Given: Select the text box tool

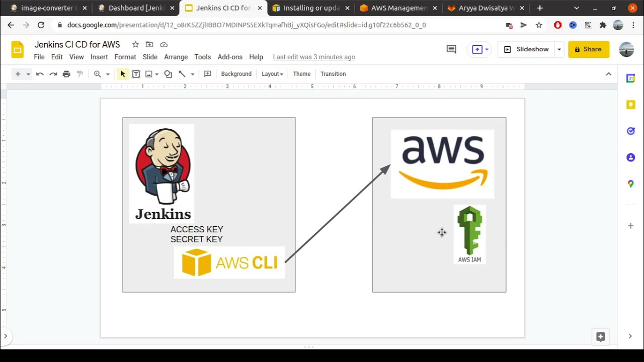Looking at the screenshot, I should [x=136, y=74].
